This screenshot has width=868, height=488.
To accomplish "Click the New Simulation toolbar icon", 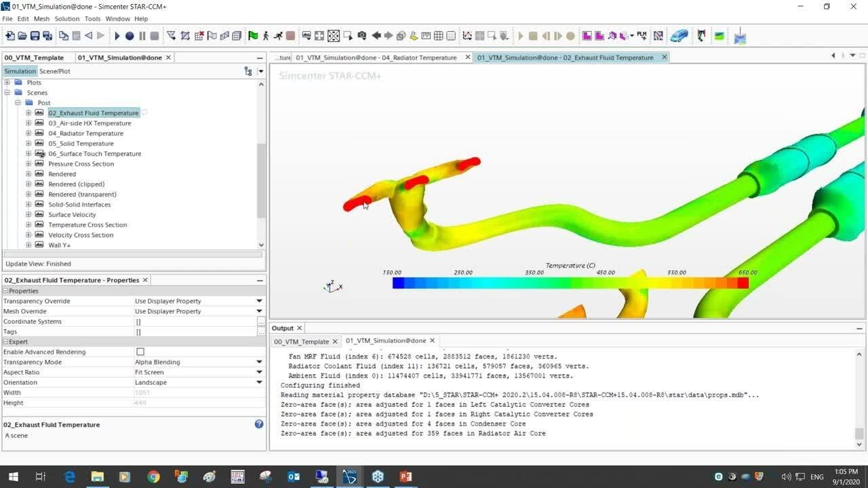I will (x=9, y=36).
